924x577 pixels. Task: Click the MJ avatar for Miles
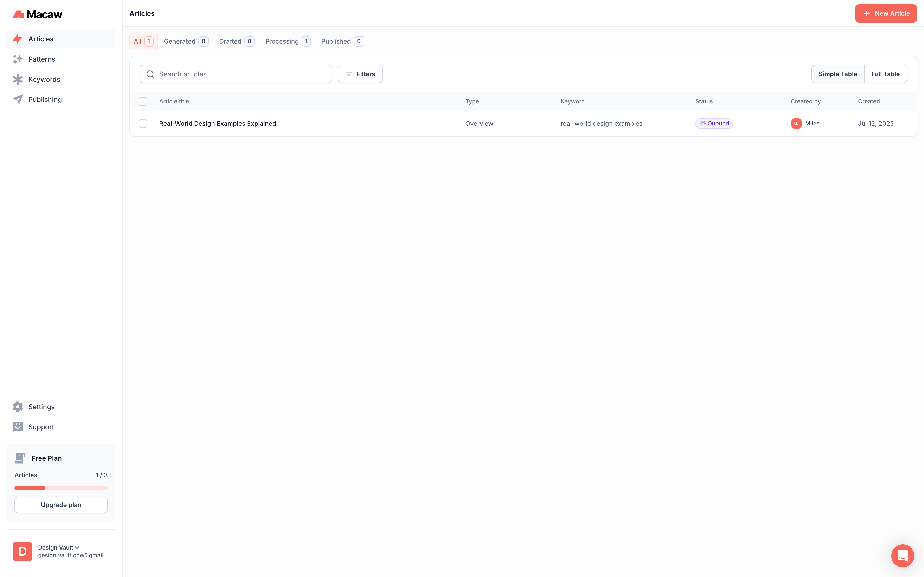point(796,124)
